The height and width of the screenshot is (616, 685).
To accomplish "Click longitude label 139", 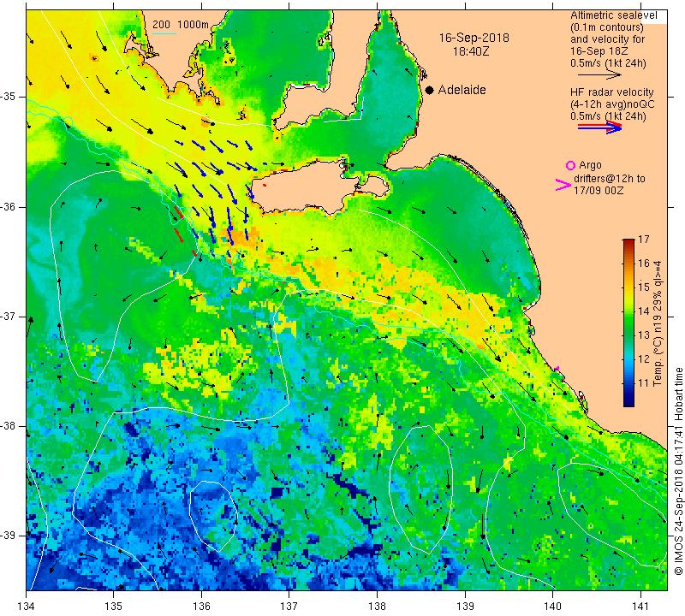I will coord(465,607).
